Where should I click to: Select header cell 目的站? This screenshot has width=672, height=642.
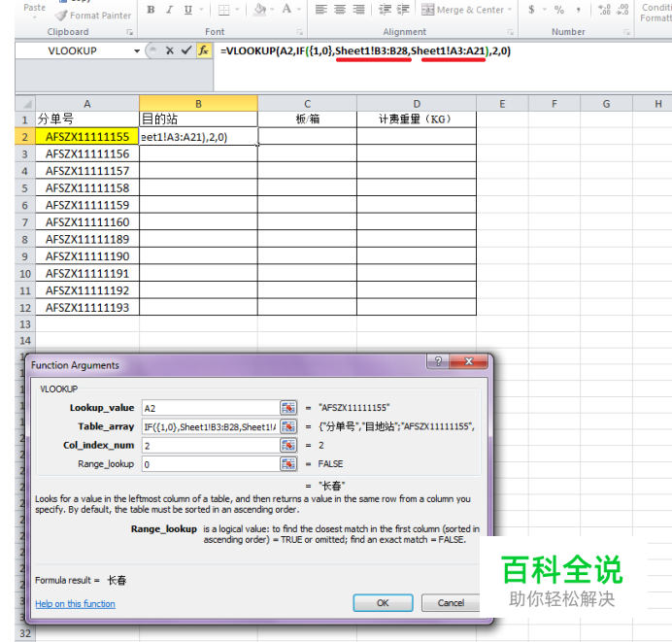pos(198,119)
